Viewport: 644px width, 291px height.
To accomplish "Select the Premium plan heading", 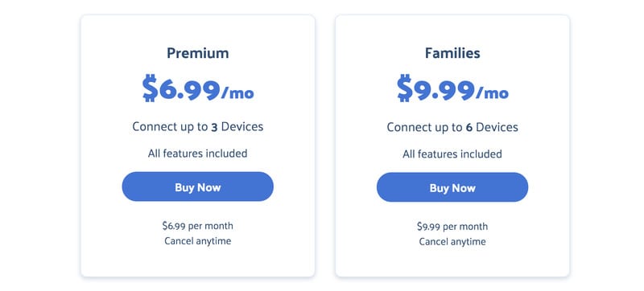I will pyautogui.click(x=197, y=53).
